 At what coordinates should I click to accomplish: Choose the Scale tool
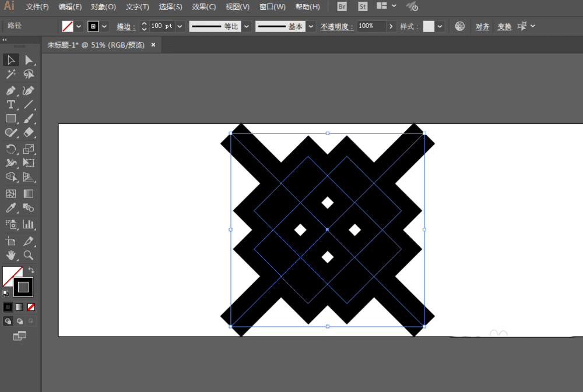29,149
